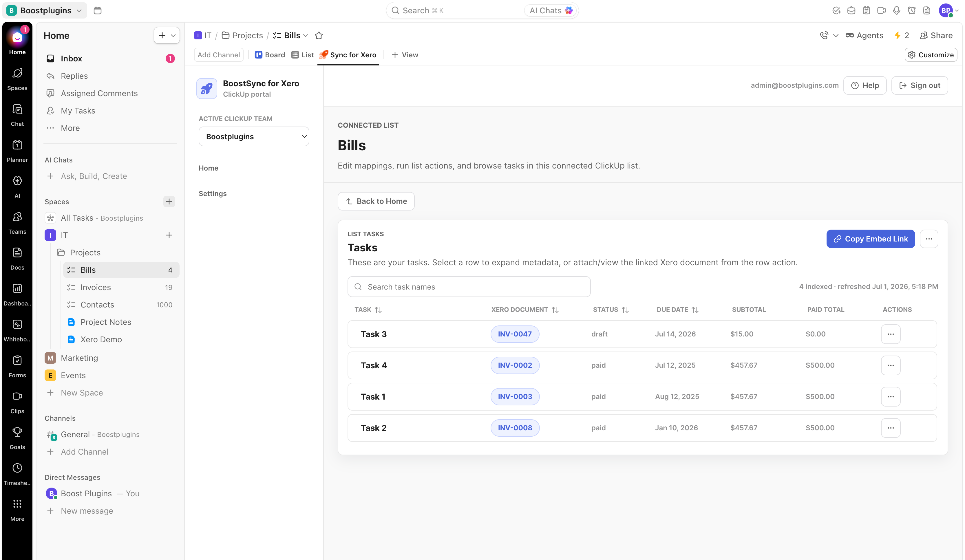Open Home in BoostSync portal menu
Screen dimensions: 965x560
208,168
